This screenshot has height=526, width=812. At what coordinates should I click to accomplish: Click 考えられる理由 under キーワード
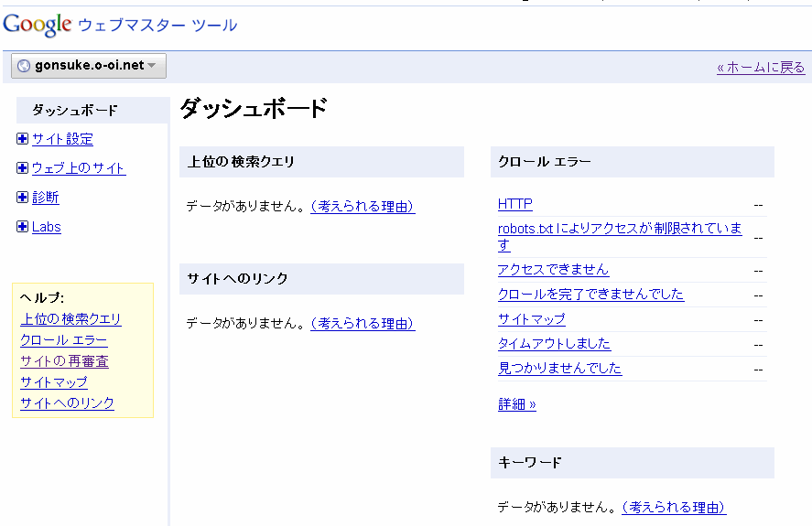click(674, 508)
